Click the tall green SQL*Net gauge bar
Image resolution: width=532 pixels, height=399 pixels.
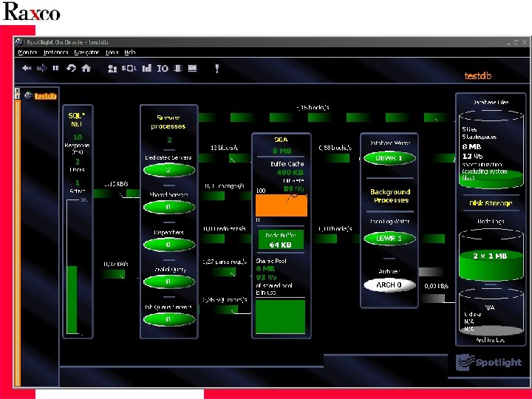coord(72,300)
